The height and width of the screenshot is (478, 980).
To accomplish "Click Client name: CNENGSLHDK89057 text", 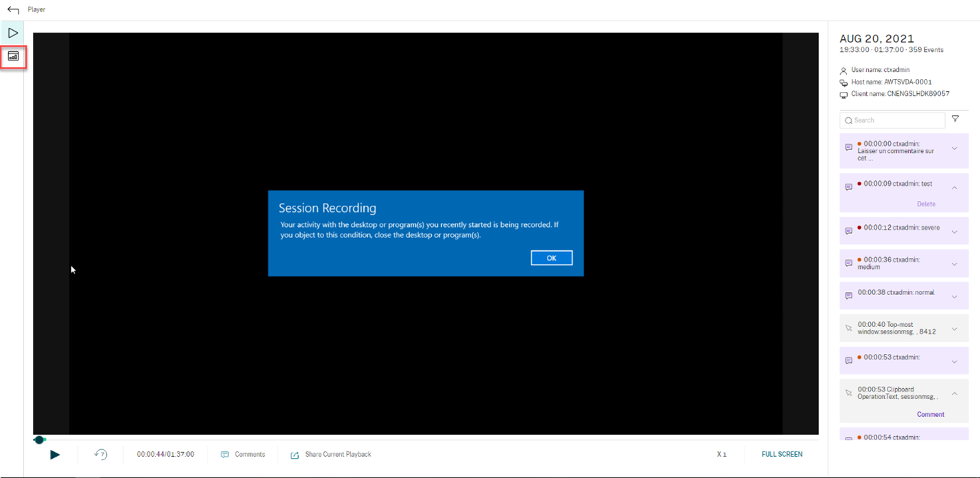I will tap(900, 94).
